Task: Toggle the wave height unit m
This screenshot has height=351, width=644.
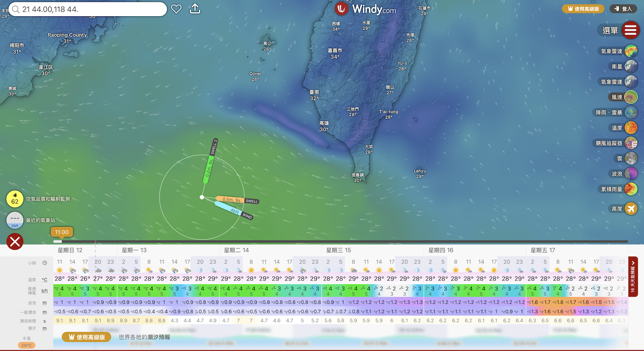Action: coord(45,303)
